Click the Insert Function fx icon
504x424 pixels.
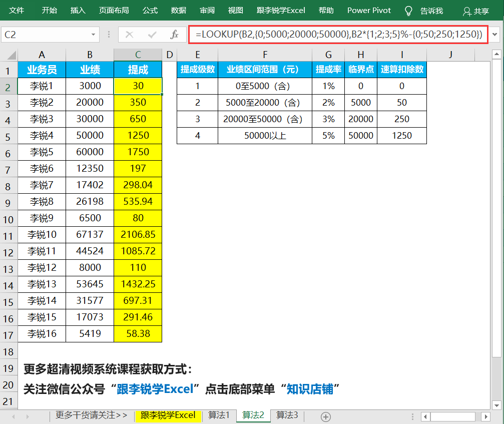coord(174,35)
